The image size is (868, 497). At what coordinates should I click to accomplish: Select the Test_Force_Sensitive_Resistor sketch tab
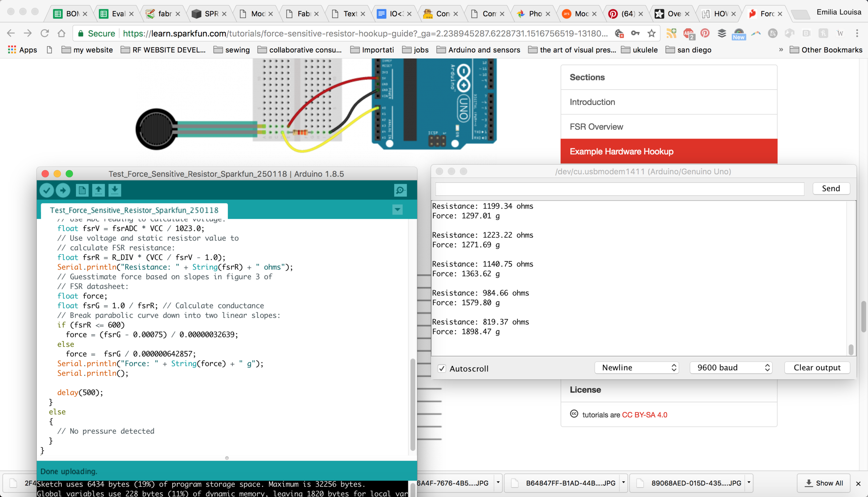coord(134,210)
